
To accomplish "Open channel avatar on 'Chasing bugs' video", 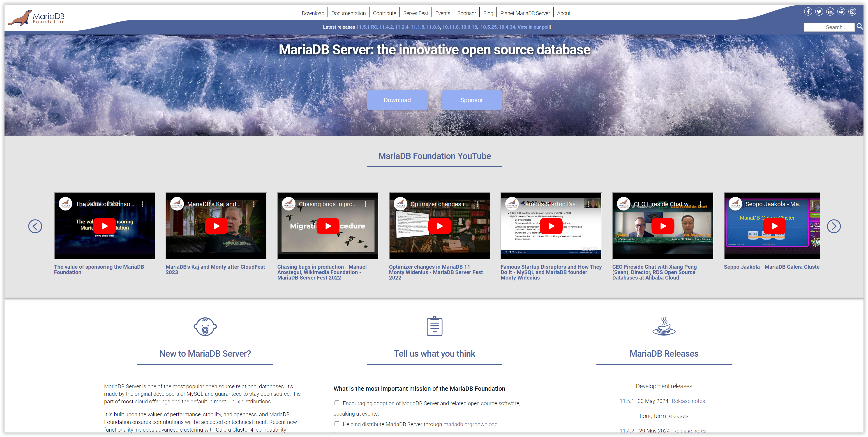I will 289,204.
